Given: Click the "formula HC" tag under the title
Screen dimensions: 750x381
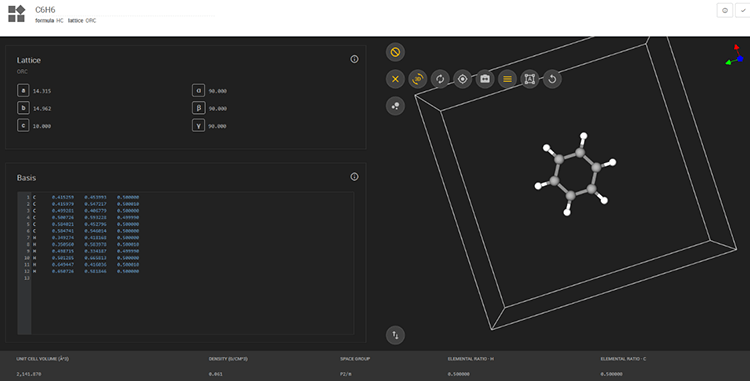Looking at the screenshot, I should [x=49, y=21].
